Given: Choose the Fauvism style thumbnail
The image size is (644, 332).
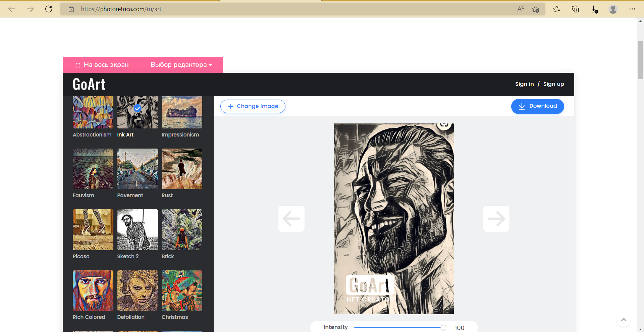Looking at the screenshot, I should [93, 169].
